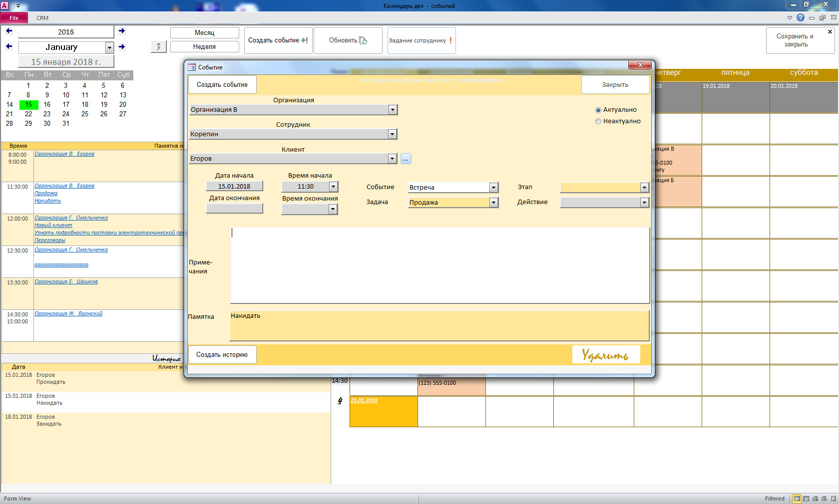The height and width of the screenshot is (504, 839).
Task: Go to previous year with left arrow beside 2018
Action: 9,31
